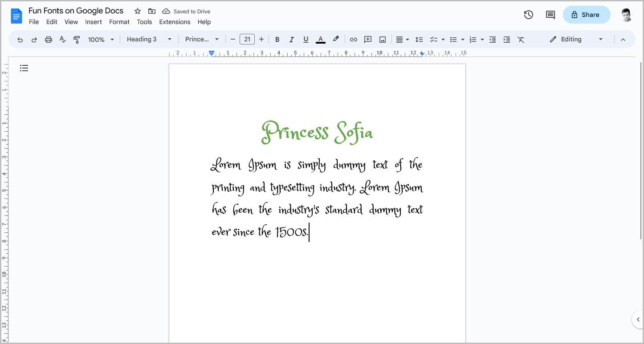
Task: Print the document
Action: tap(48, 39)
